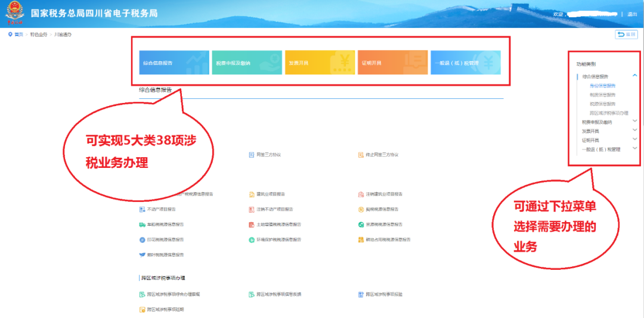
Task: Open 建筑业项目报告 icon
Action: pos(252,194)
